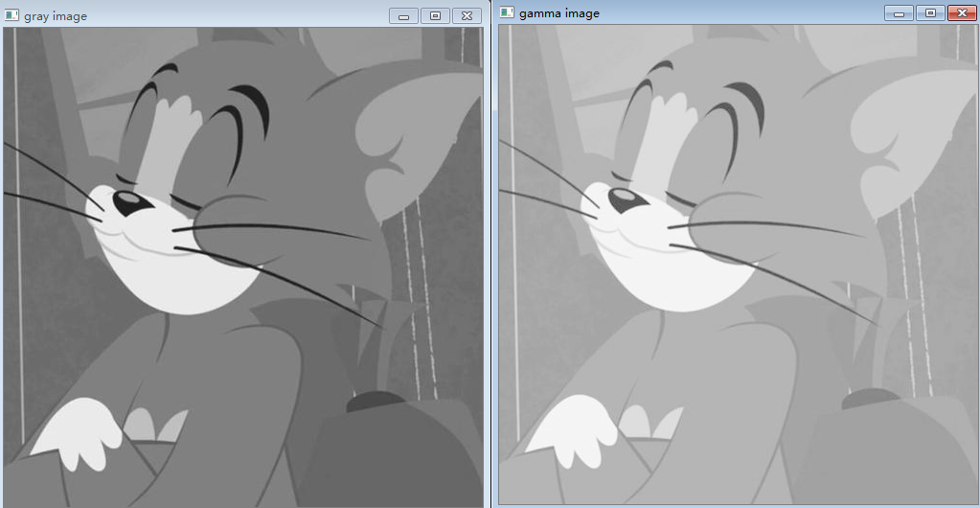Close the gray image window

point(467,15)
